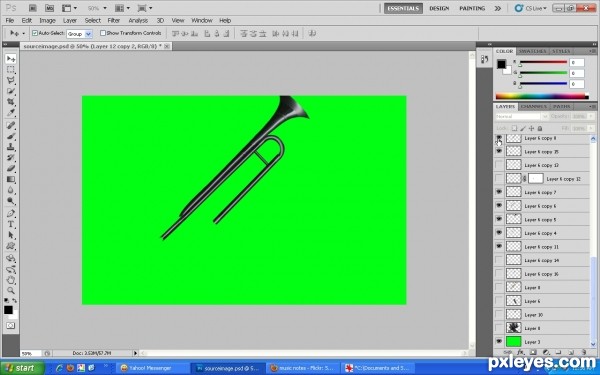600x375 pixels.
Task: Click the lock position icon in Layers
Action: pyautogui.click(x=531, y=128)
